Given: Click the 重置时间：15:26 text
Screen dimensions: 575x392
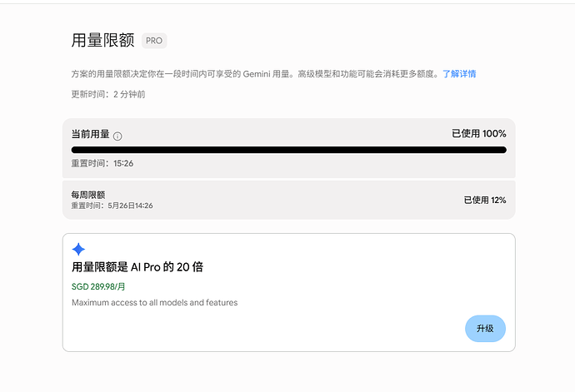Looking at the screenshot, I should pos(102,163).
